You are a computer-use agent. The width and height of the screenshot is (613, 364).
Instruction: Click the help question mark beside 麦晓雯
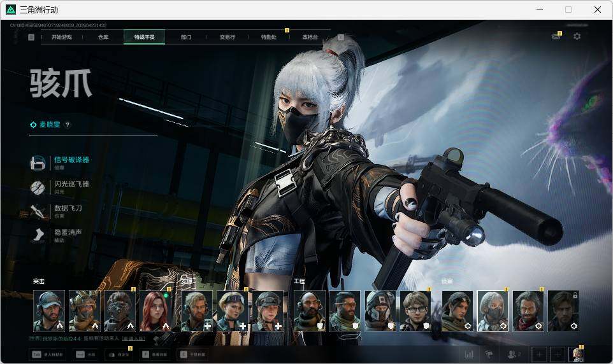68,125
